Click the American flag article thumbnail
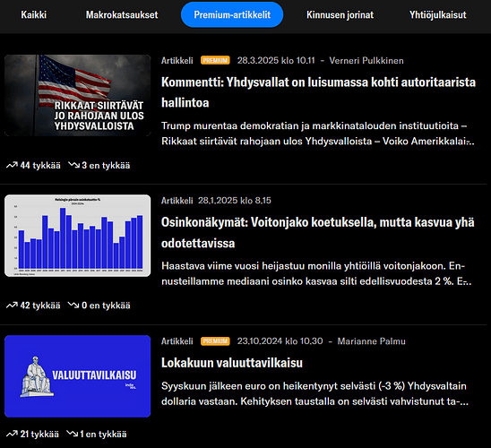Screen dimensions: 491x448 point(78,96)
